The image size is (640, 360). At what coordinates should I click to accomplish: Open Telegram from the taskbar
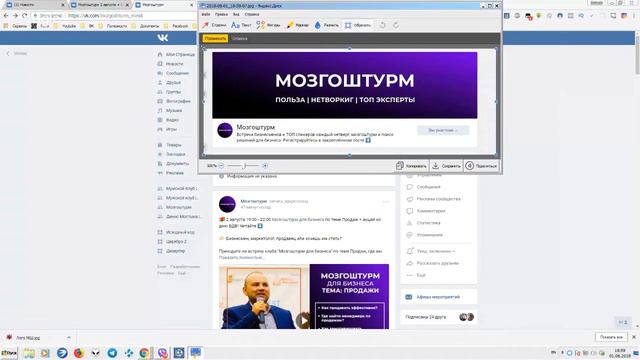tap(112, 353)
